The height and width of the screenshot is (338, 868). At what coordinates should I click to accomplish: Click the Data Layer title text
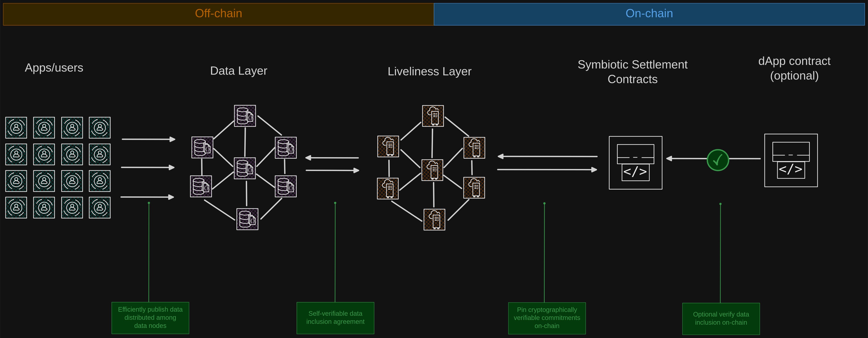pos(239,71)
